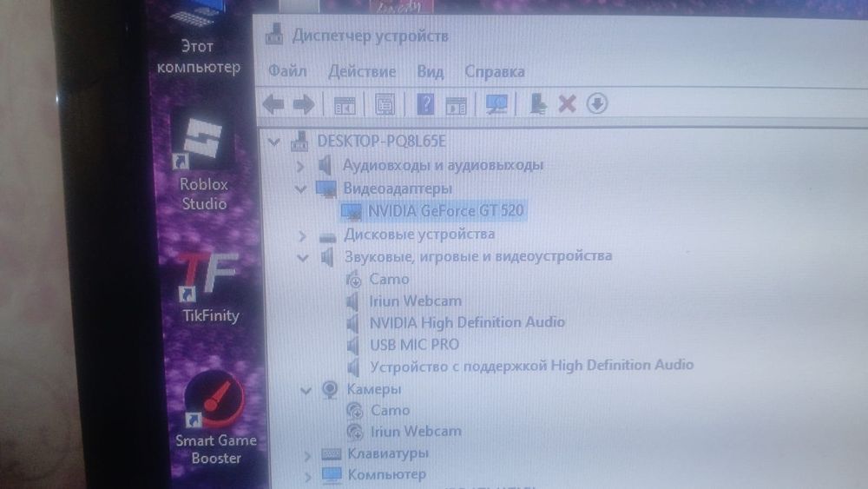
Task: Select Iriun Webcam under Камеры
Action: pos(416,432)
